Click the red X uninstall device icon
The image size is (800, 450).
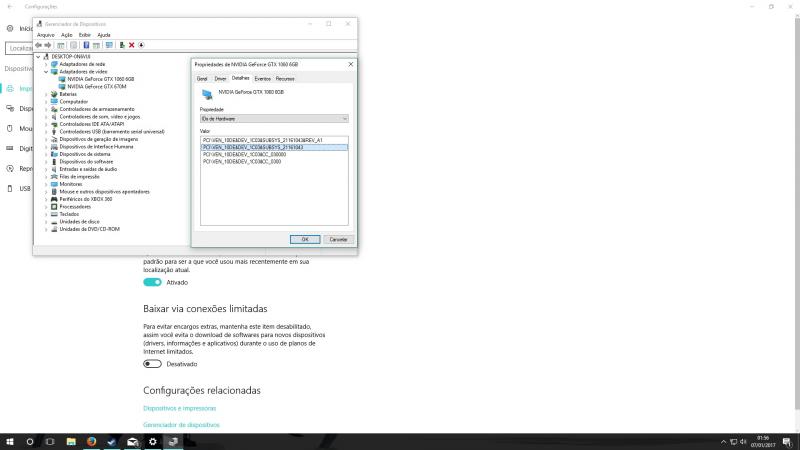coord(132,45)
